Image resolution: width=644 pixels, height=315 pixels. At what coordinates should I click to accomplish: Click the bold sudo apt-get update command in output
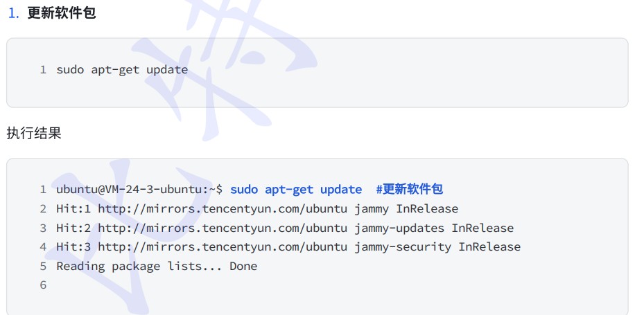coord(296,189)
